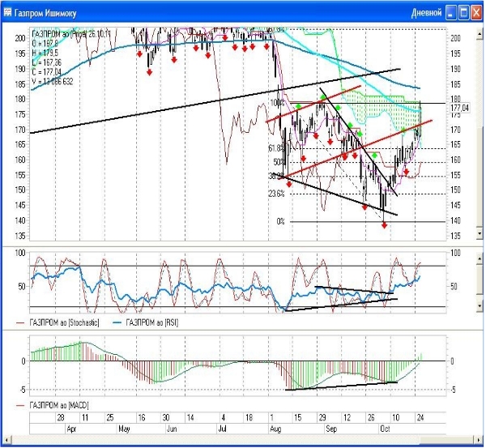This screenshot has height=448, width=486.
Task: Click the brown line swatch beside MACD legend
Action: tap(20, 406)
